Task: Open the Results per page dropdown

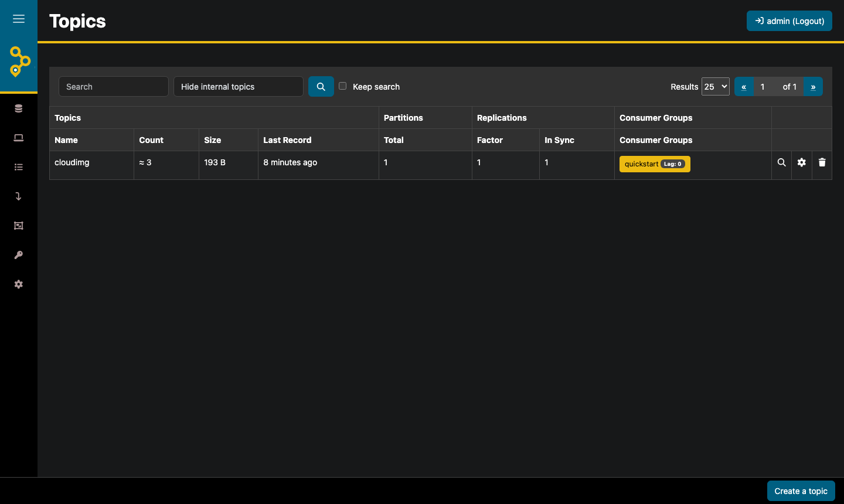Action: (716, 87)
